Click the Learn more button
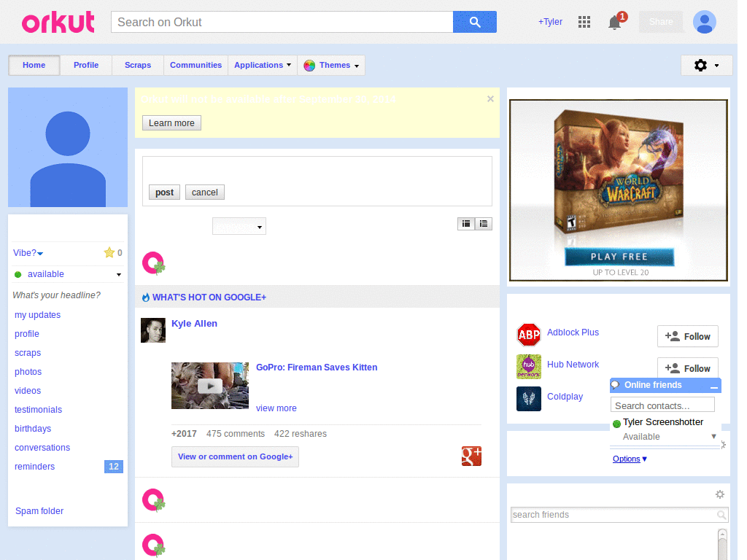This screenshot has height=560, width=747. click(x=171, y=122)
